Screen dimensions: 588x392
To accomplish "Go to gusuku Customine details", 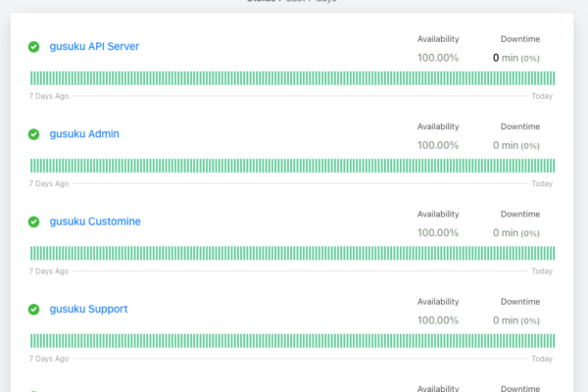I will click(95, 221).
